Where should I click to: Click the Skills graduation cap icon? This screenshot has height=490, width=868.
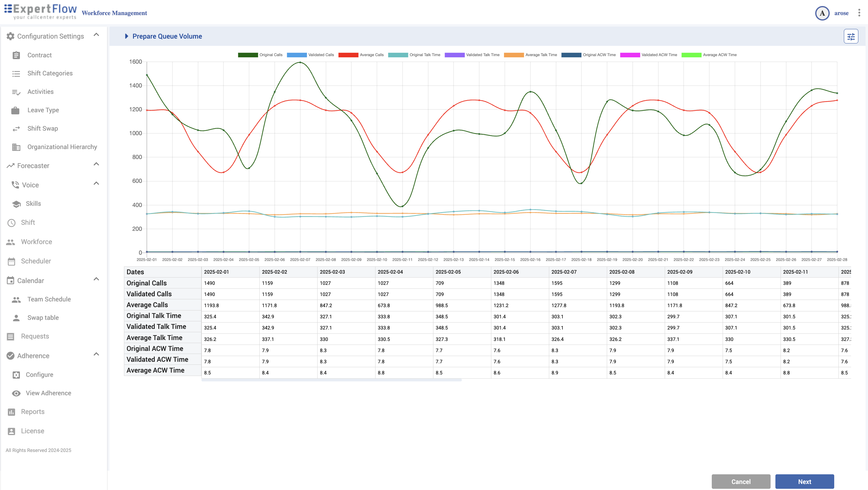16,204
